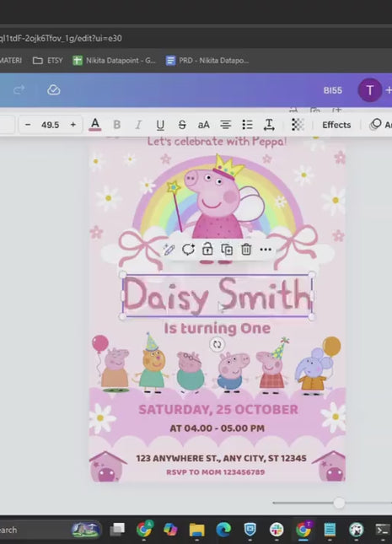
Task: Click the cloud save status icon
Action: click(54, 90)
